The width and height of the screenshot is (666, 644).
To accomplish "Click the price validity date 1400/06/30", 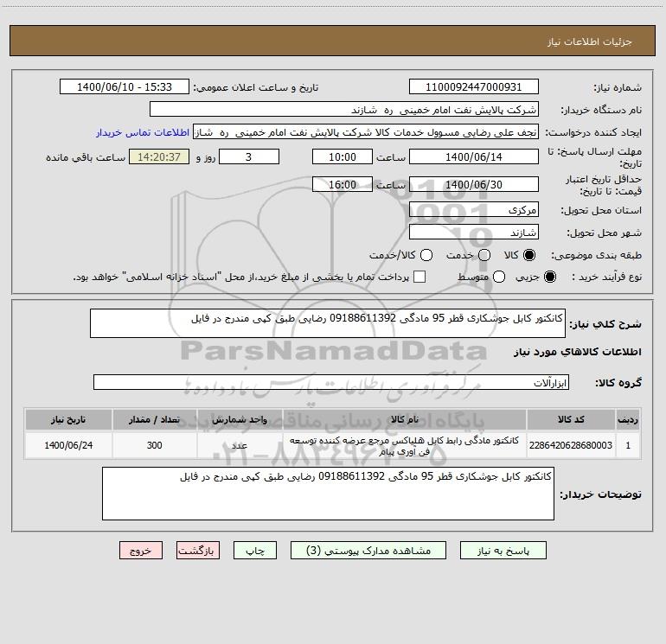I will (474, 184).
